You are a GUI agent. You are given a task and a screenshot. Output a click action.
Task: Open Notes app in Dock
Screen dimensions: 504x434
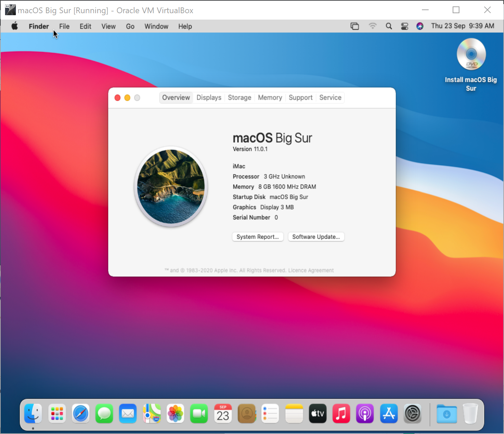(294, 413)
